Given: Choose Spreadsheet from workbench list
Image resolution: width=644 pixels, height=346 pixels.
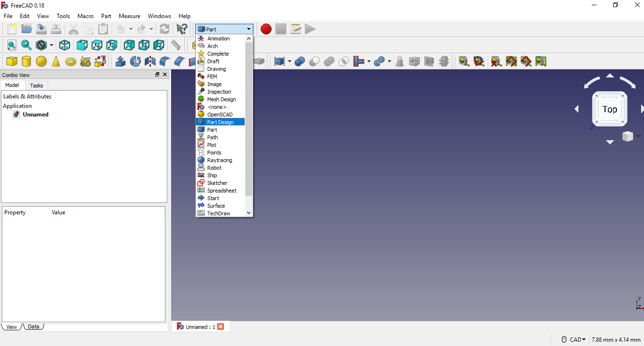Looking at the screenshot, I should [221, 191].
